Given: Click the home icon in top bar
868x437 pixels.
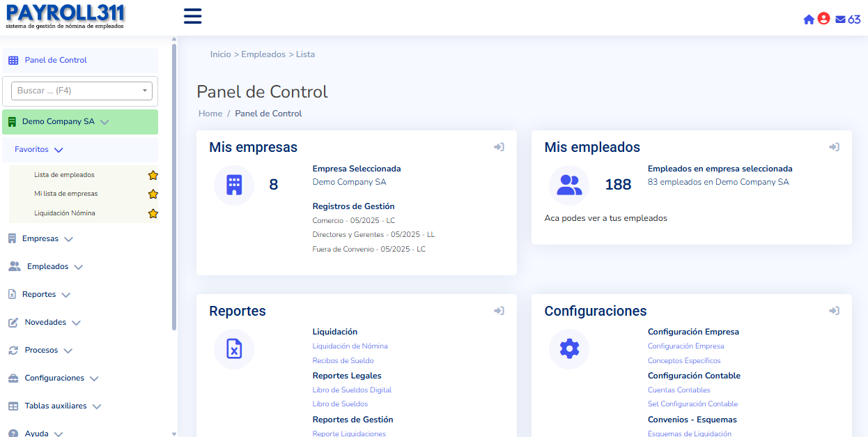Looking at the screenshot, I should (809, 20).
